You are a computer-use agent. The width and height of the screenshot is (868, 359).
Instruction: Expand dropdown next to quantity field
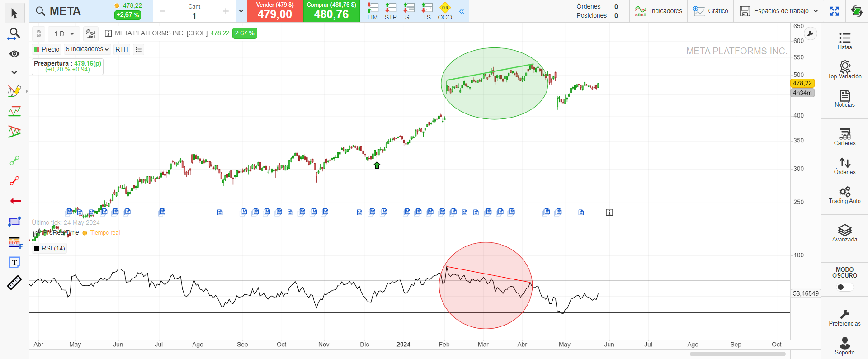tap(241, 11)
